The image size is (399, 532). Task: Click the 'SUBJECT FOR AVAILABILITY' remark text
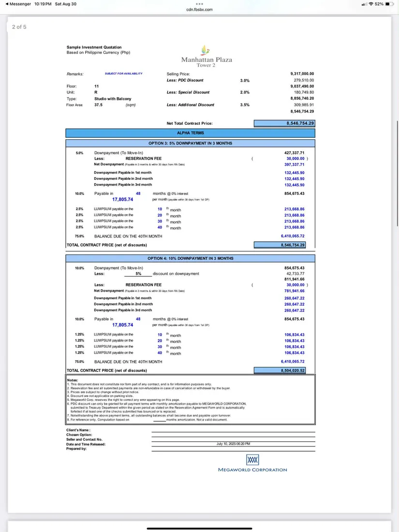[x=123, y=74]
